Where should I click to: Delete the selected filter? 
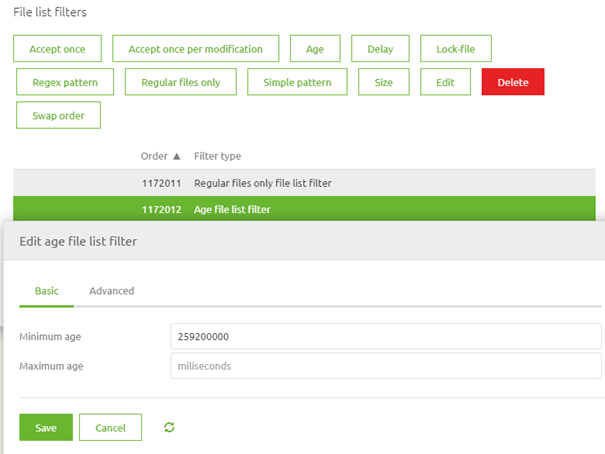tap(513, 82)
